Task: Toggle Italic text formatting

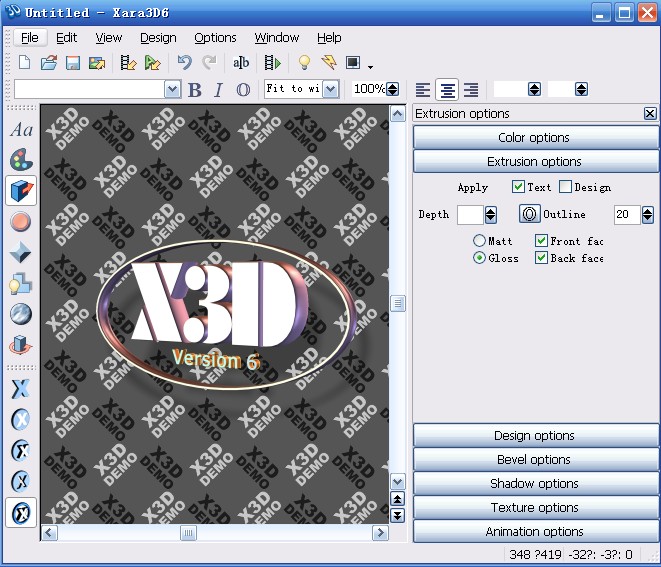Action: [218, 90]
